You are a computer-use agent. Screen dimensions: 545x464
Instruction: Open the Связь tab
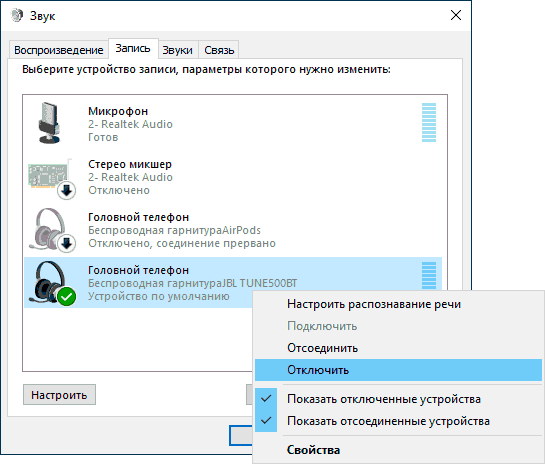(219, 50)
